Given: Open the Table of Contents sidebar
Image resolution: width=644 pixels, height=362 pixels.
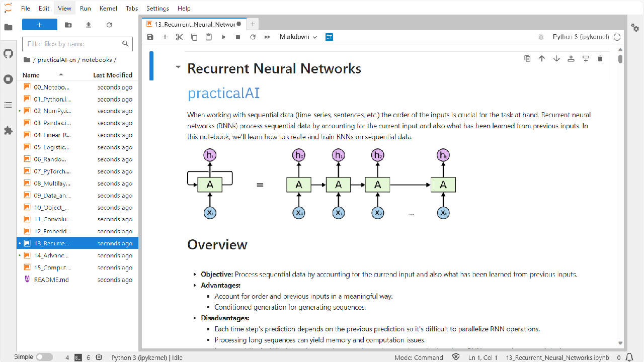Looking at the screenshot, I should 8,105.
